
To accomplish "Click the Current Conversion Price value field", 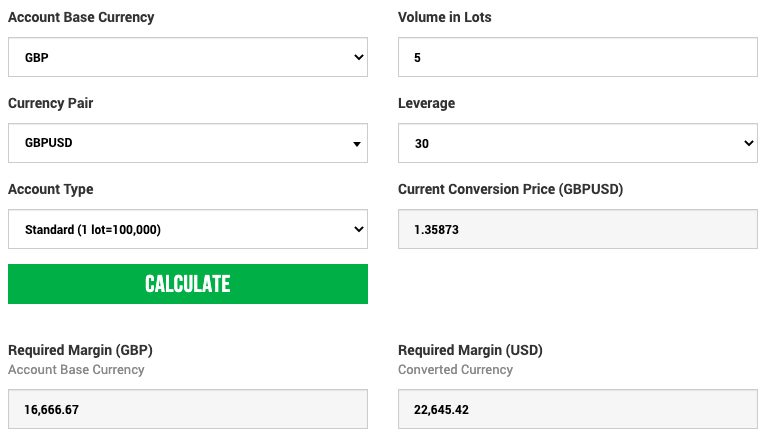I will pyautogui.click(x=577, y=229).
